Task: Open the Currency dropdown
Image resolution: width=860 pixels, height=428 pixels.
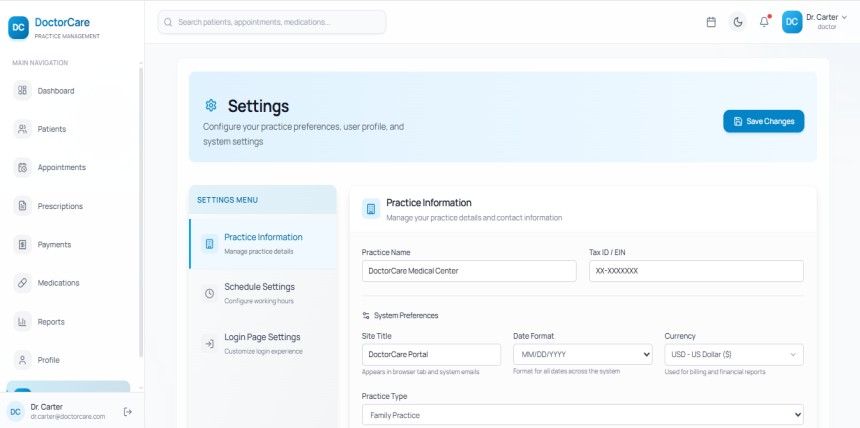Action: [733, 355]
